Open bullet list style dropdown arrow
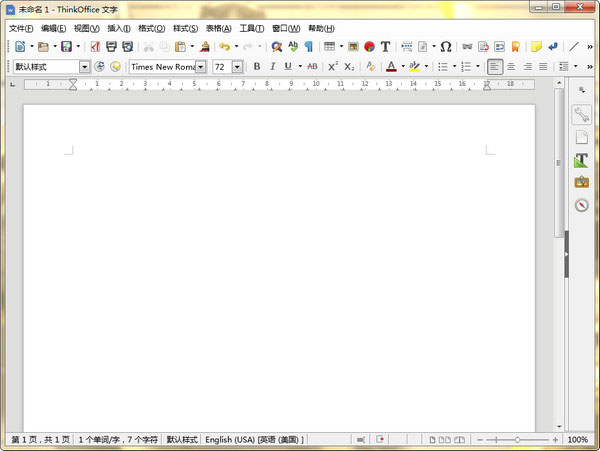This screenshot has height=451, width=600. (x=455, y=67)
